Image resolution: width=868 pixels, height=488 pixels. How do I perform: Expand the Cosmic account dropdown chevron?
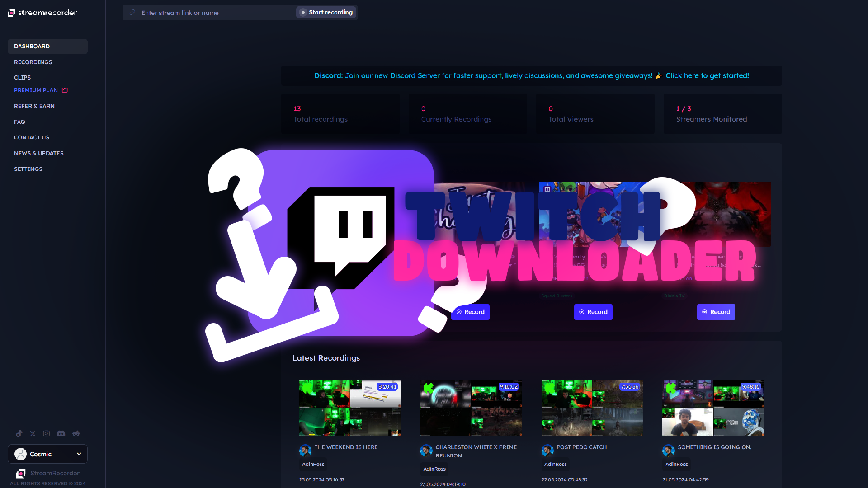coord(79,454)
